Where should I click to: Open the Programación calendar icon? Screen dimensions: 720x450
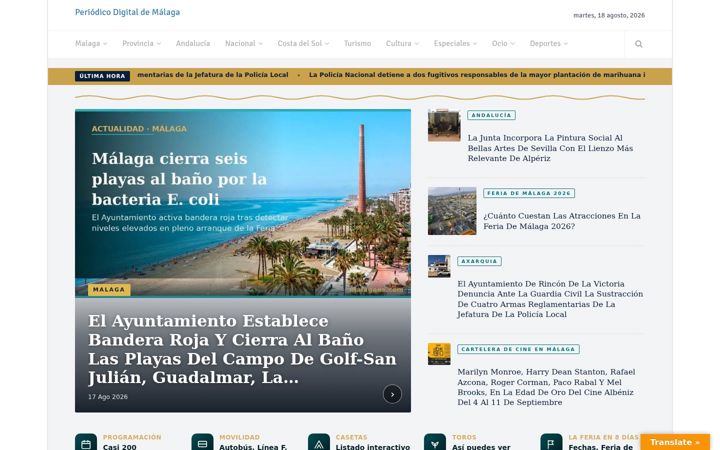point(86,443)
